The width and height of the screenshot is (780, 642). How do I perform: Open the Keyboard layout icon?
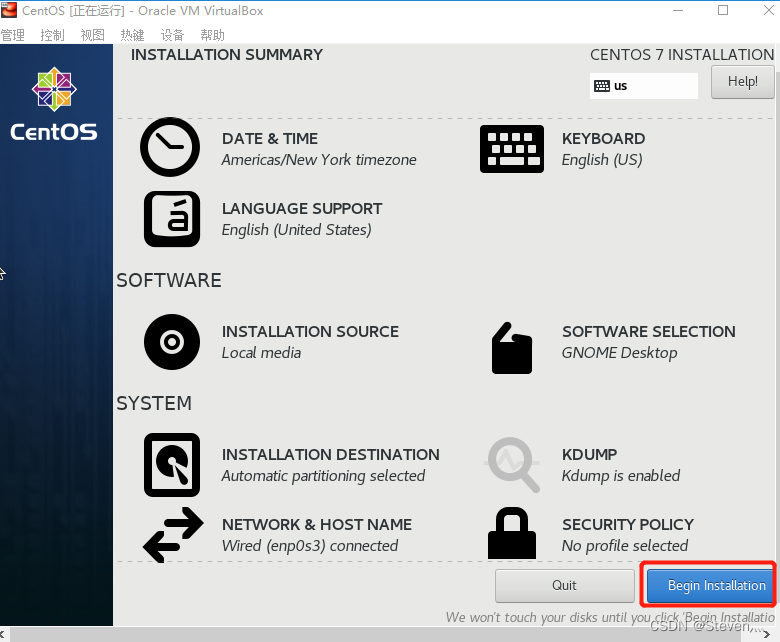[512, 149]
